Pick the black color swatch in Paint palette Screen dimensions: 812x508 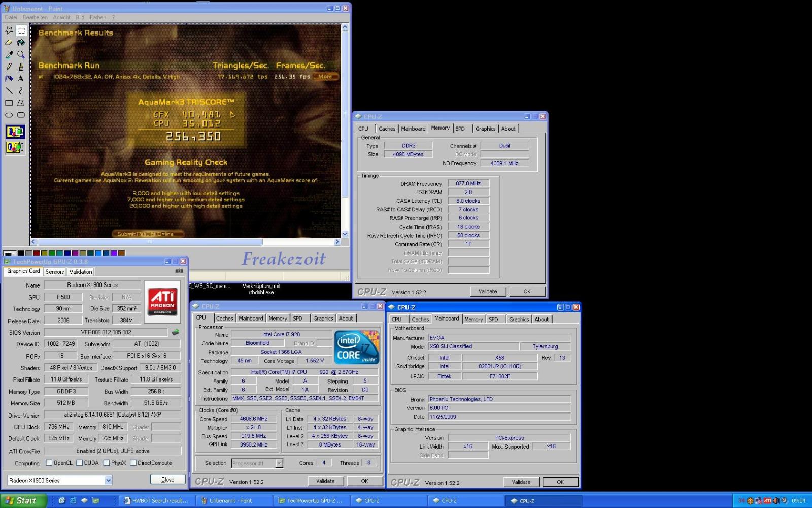click(21, 253)
